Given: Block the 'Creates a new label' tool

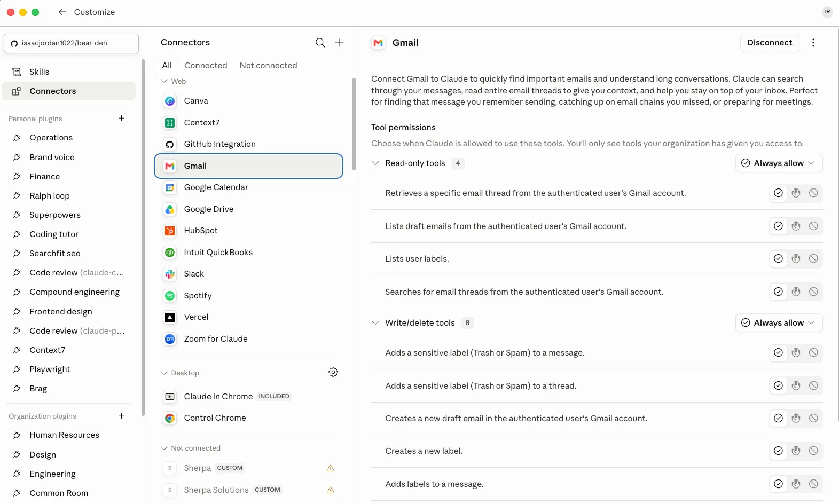Looking at the screenshot, I should (813, 451).
